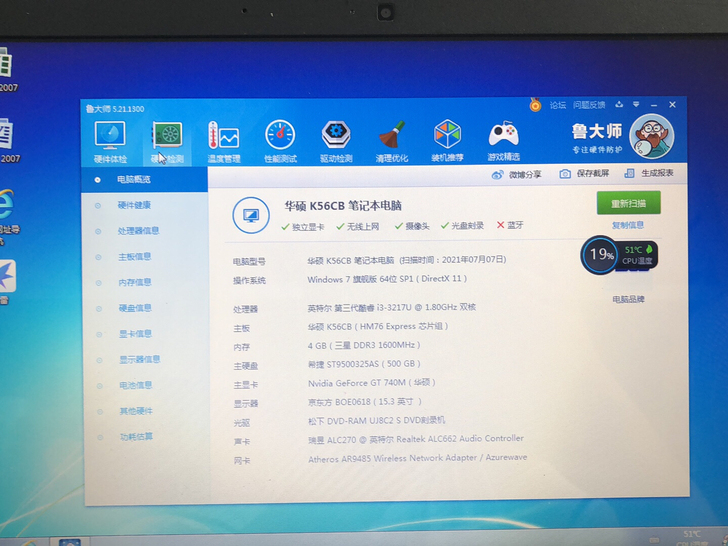Open the 问题反馈 feedback link
Image resolution: width=728 pixels, height=546 pixels.
(589, 105)
